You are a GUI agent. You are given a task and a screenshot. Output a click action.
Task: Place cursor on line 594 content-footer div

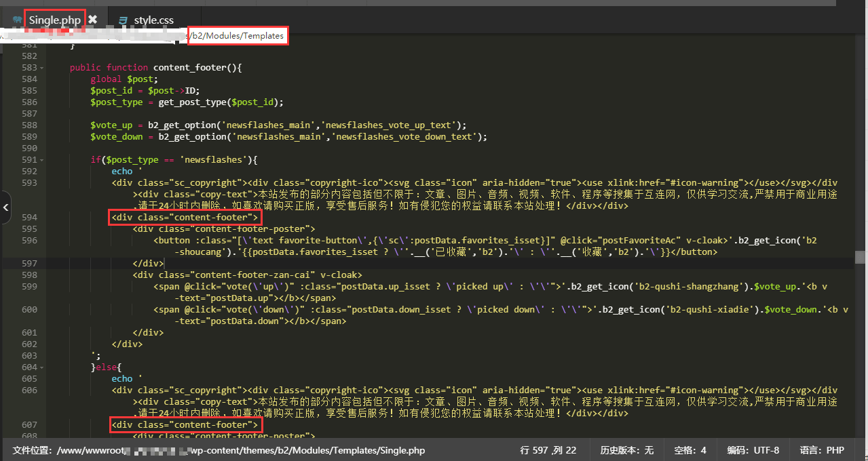[185, 218]
